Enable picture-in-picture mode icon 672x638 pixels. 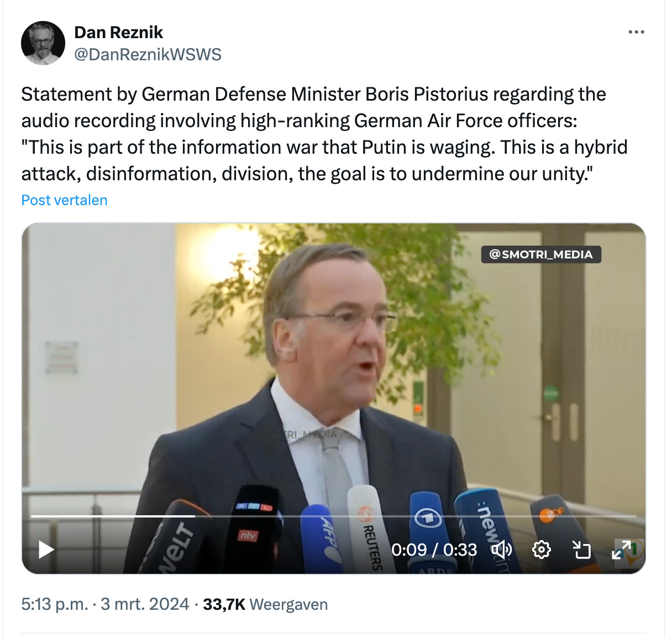pyautogui.click(x=581, y=550)
